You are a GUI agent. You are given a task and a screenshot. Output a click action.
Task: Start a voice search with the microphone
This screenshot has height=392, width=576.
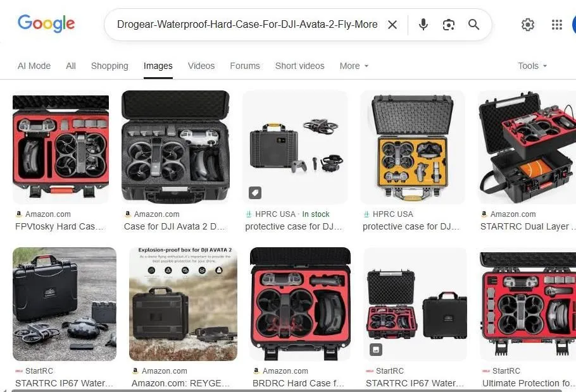coord(422,25)
